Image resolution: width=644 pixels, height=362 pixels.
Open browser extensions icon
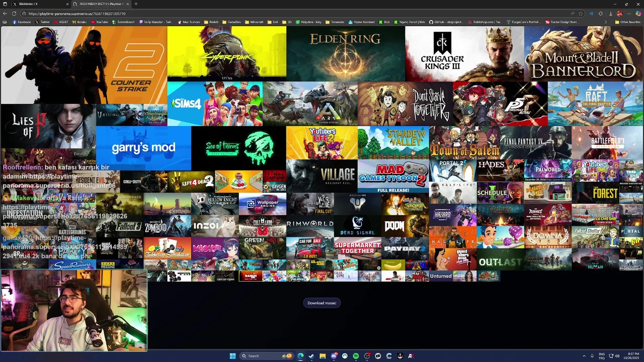coord(600,14)
